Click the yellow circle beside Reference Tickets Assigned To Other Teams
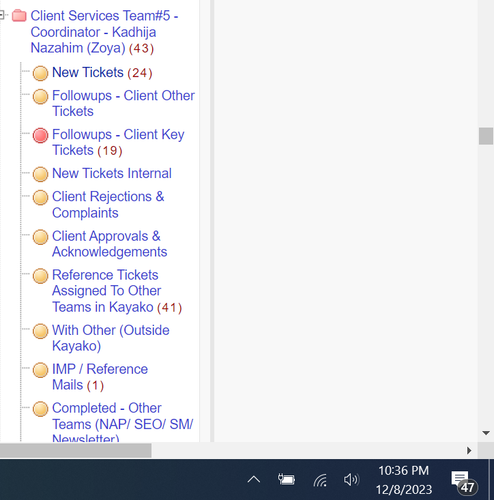This screenshot has width=494, height=500. 40,276
